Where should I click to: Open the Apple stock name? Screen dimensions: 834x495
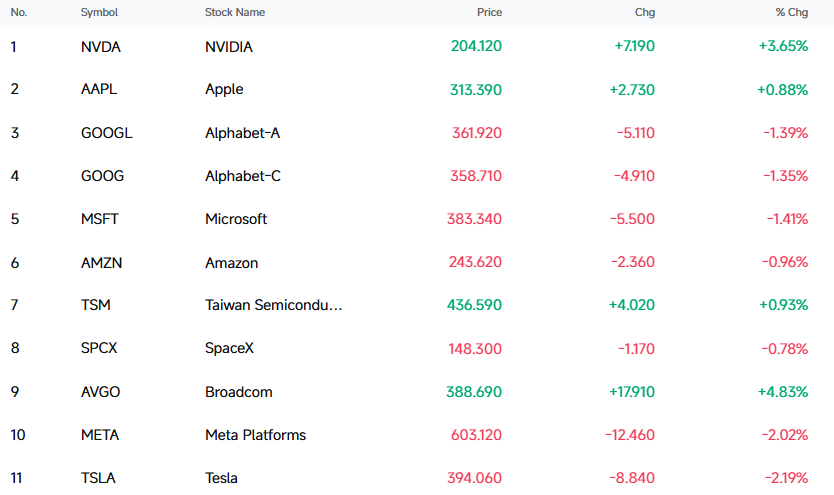point(224,89)
